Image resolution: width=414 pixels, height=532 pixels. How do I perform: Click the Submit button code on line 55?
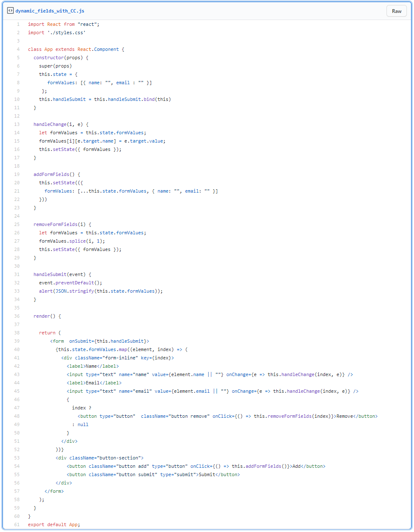(x=153, y=474)
